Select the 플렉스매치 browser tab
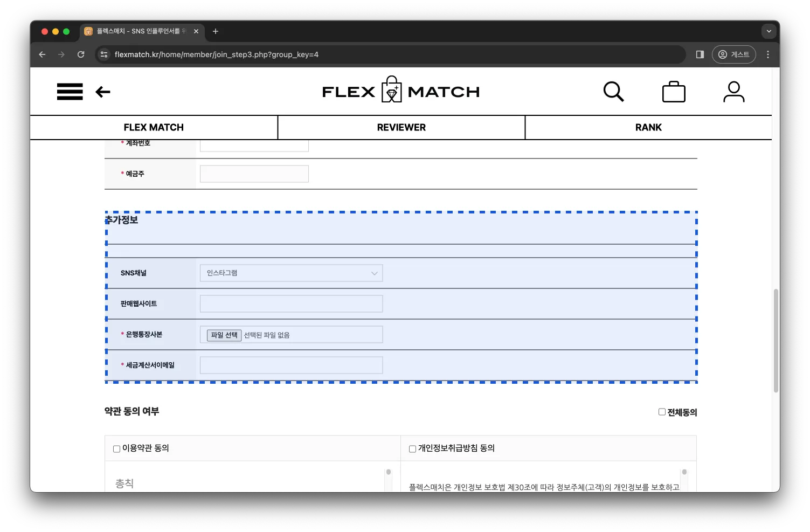 142,31
